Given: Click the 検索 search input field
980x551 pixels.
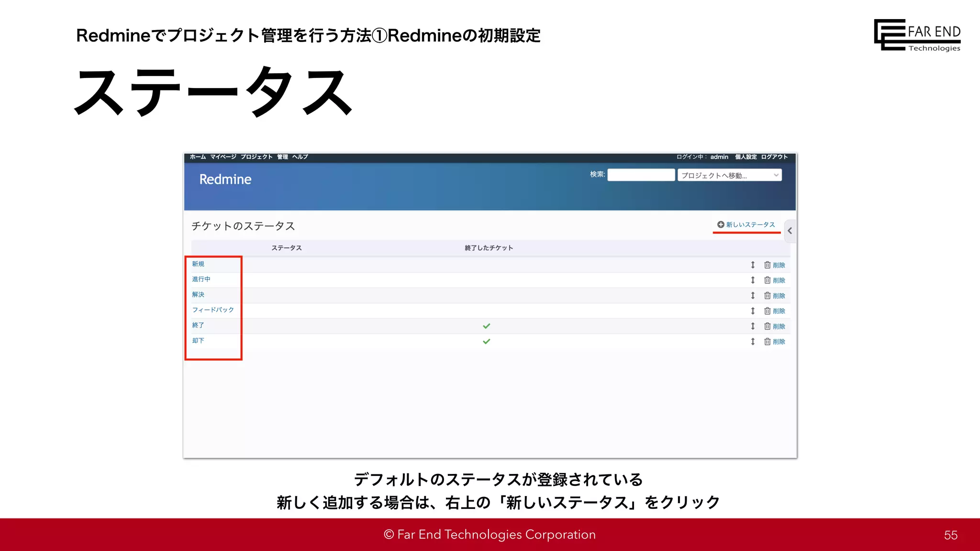Looking at the screenshot, I should point(641,175).
